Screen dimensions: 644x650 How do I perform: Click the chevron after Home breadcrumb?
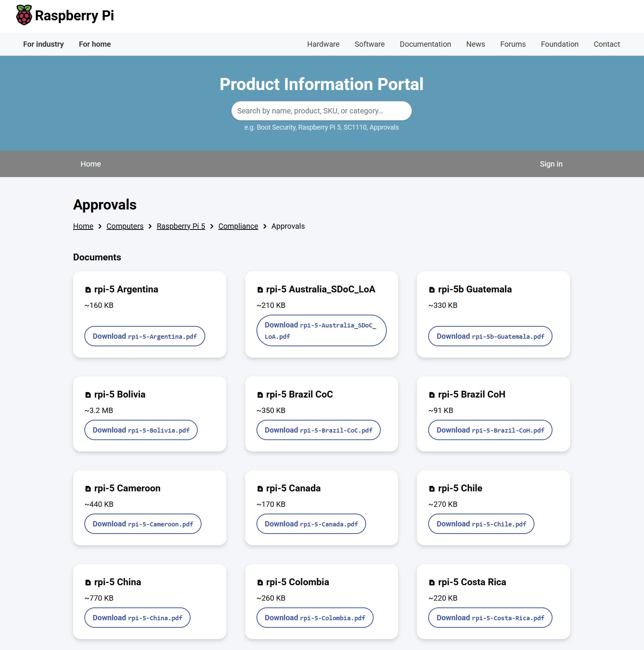(x=99, y=226)
